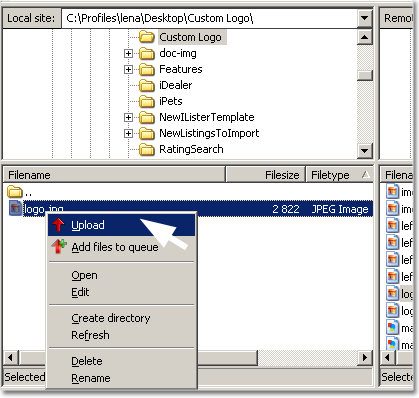Sort local files by Filesize column
The height and width of the screenshot is (398, 419).
[265, 175]
